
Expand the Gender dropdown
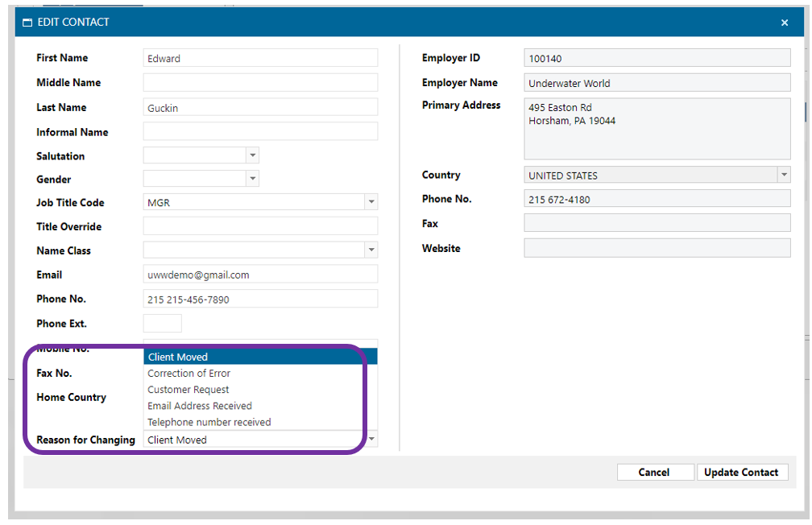tap(252, 179)
